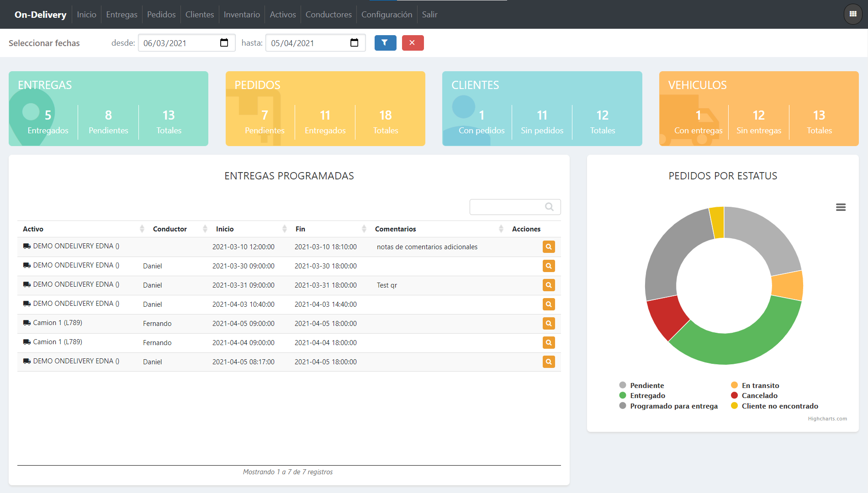View details of the 2021-04-05 08:17:00 delivery

pos(549,362)
